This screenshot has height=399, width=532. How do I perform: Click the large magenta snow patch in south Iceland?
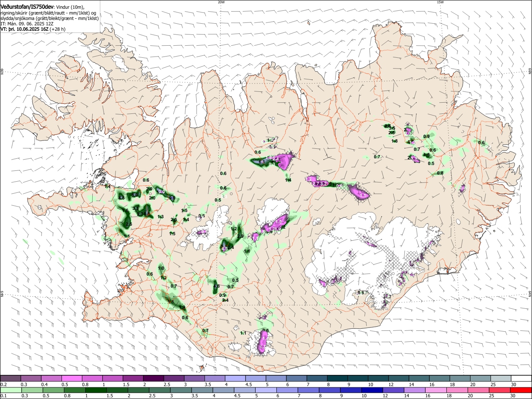[x=263, y=342]
